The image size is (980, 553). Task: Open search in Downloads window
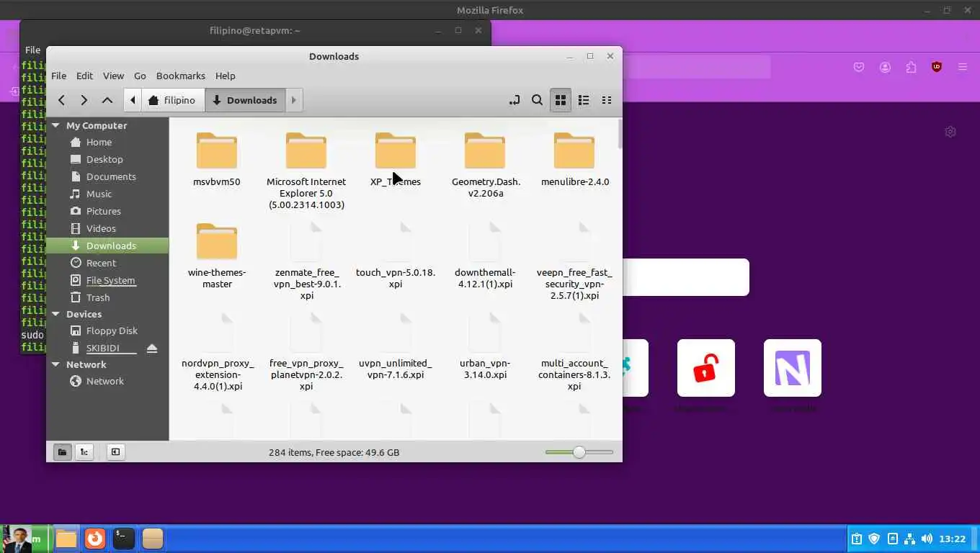click(x=537, y=100)
